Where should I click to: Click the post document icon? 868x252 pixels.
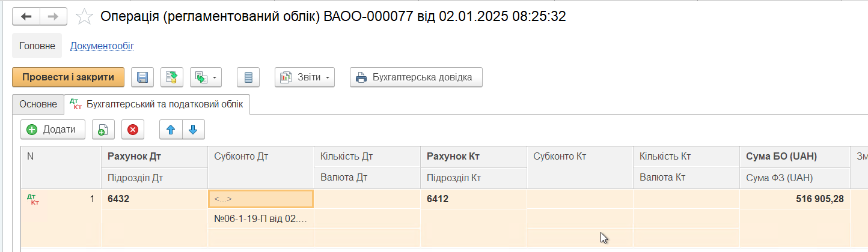pyautogui.click(x=172, y=77)
